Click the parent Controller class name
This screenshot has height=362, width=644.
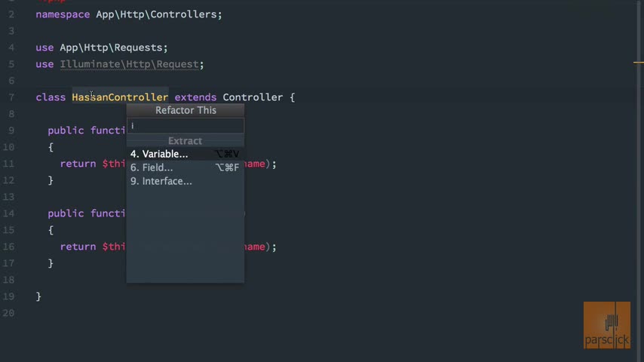click(252, 97)
